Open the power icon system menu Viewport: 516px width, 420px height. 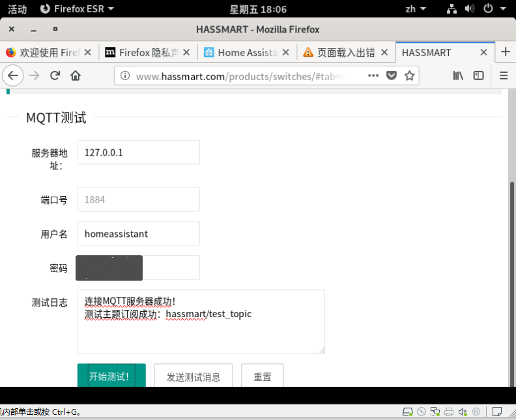488,9
